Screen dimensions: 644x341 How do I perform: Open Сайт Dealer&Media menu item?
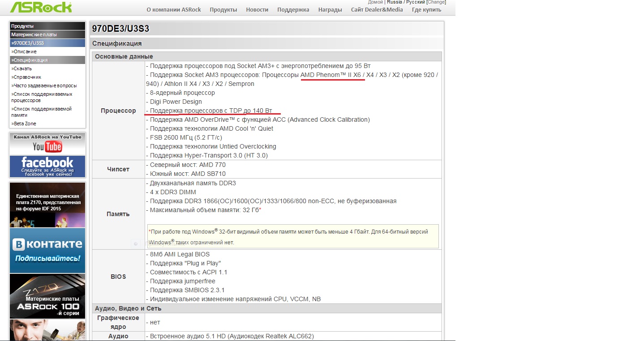(377, 9)
